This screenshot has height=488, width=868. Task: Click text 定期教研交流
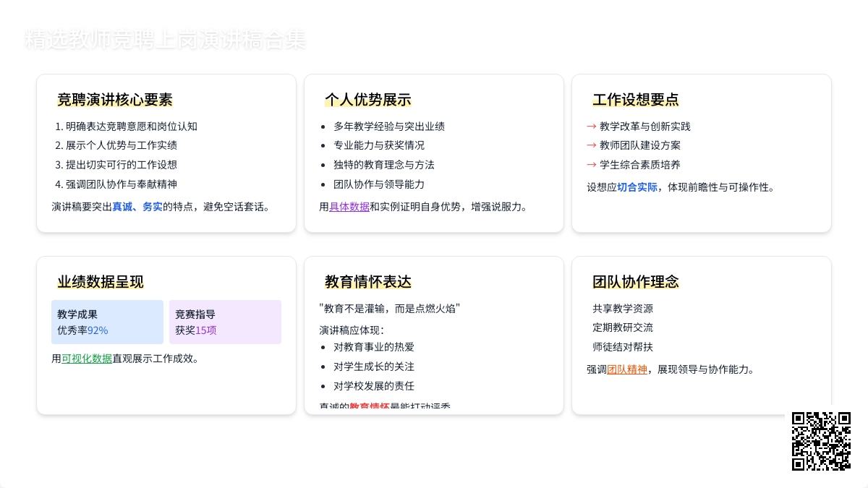[623, 328]
